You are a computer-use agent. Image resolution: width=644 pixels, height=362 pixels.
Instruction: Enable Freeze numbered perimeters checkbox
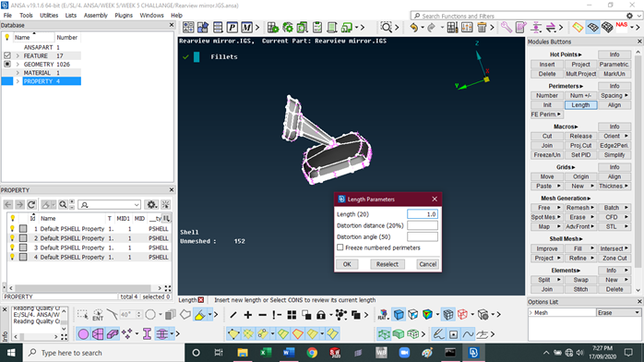pos(340,247)
